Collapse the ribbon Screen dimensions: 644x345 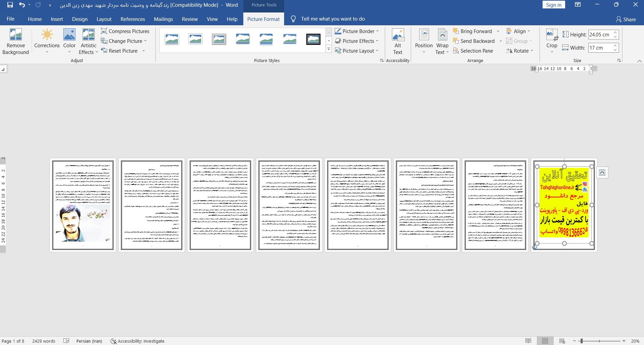(x=639, y=61)
